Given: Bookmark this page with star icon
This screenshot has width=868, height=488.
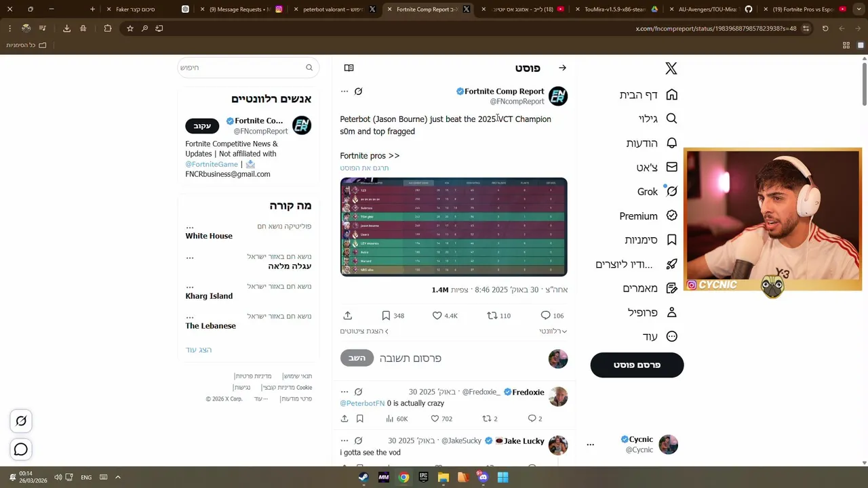Looking at the screenshot, I should (130, 28).
